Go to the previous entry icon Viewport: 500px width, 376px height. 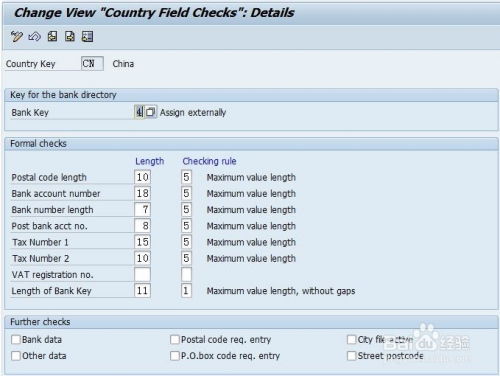pos(52,36)
